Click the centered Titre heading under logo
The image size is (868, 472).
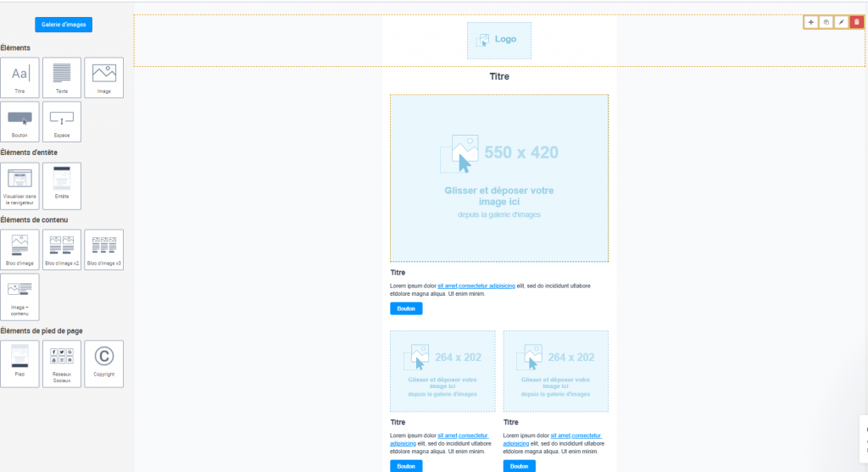[x=499, y=76]
